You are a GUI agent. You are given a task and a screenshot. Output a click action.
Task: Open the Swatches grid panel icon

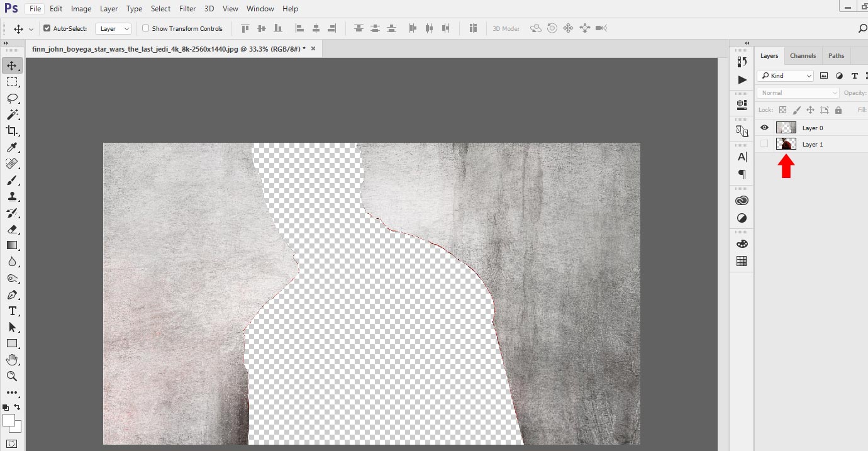742,261
